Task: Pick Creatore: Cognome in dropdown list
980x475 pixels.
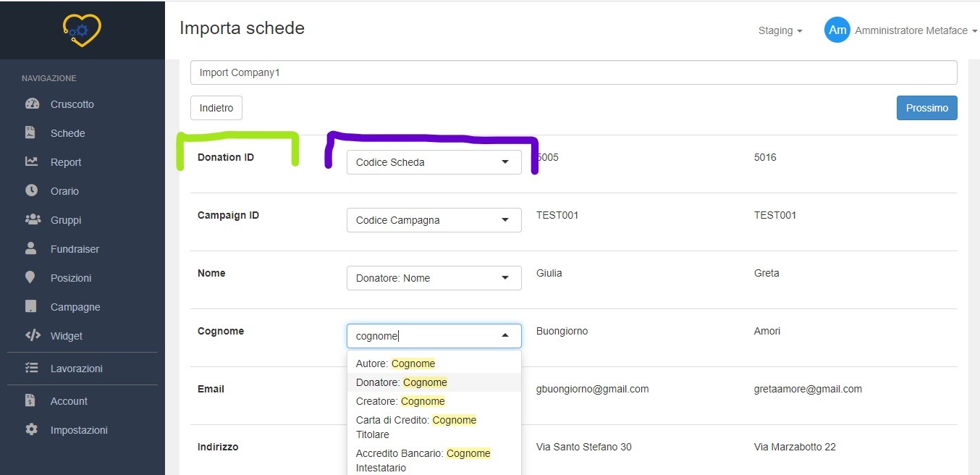Action: coord(400,401)
